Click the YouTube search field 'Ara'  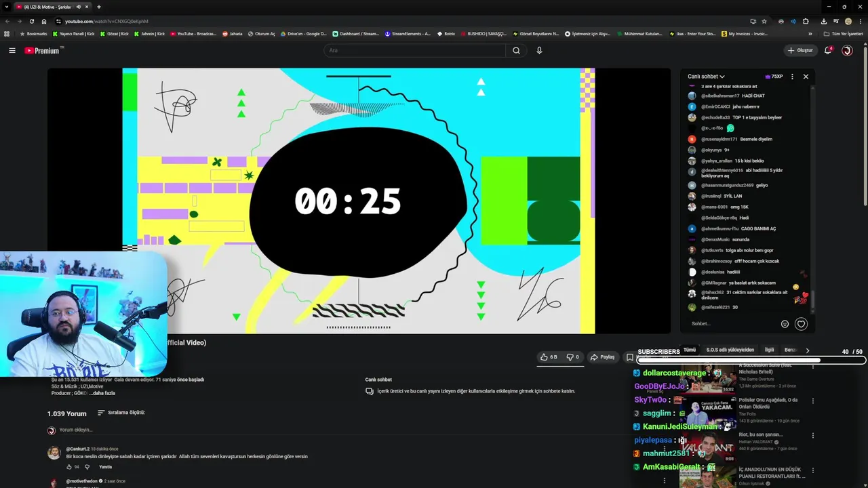click(414, 50)
